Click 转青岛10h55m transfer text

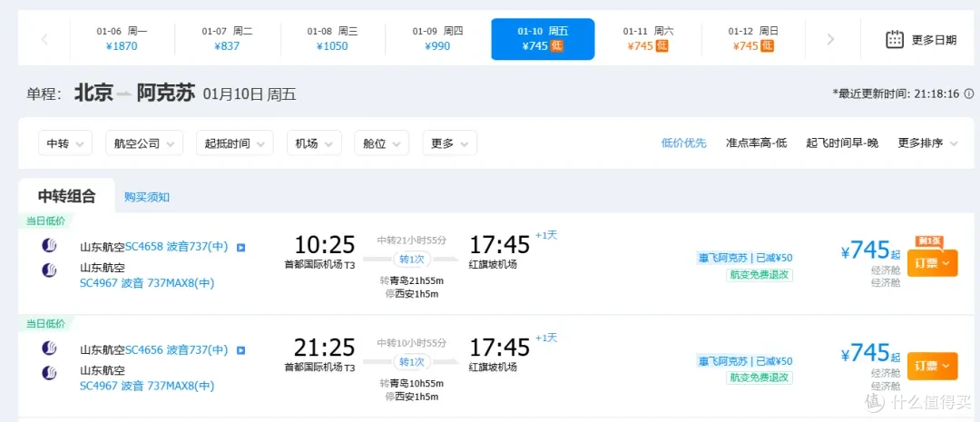pyautogui.click(x=411, y=383)
